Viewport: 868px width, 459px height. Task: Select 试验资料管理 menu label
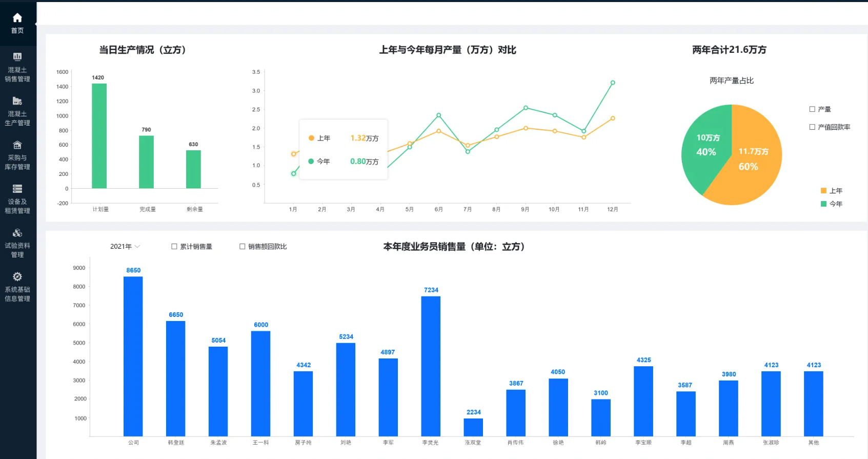coord(17,250)
